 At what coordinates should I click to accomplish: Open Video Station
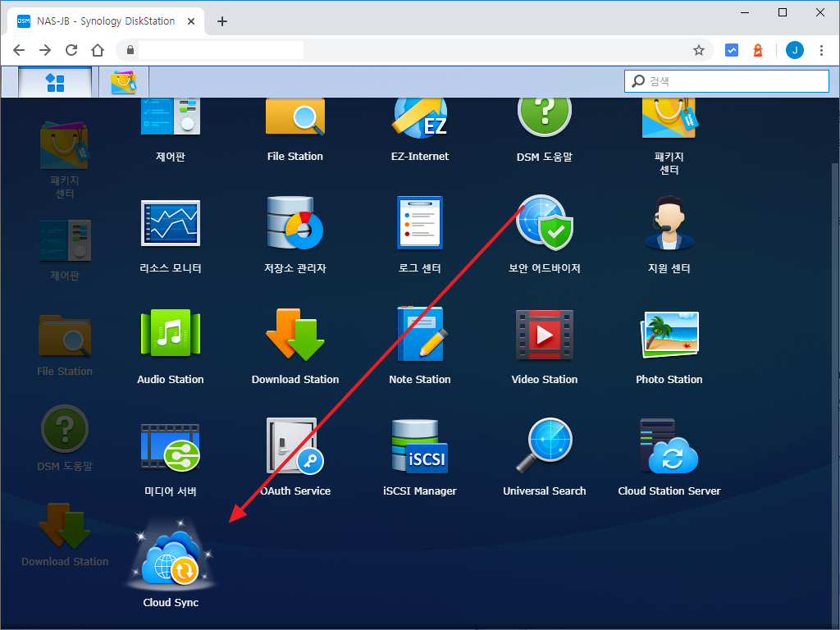[x=545, y=335]
